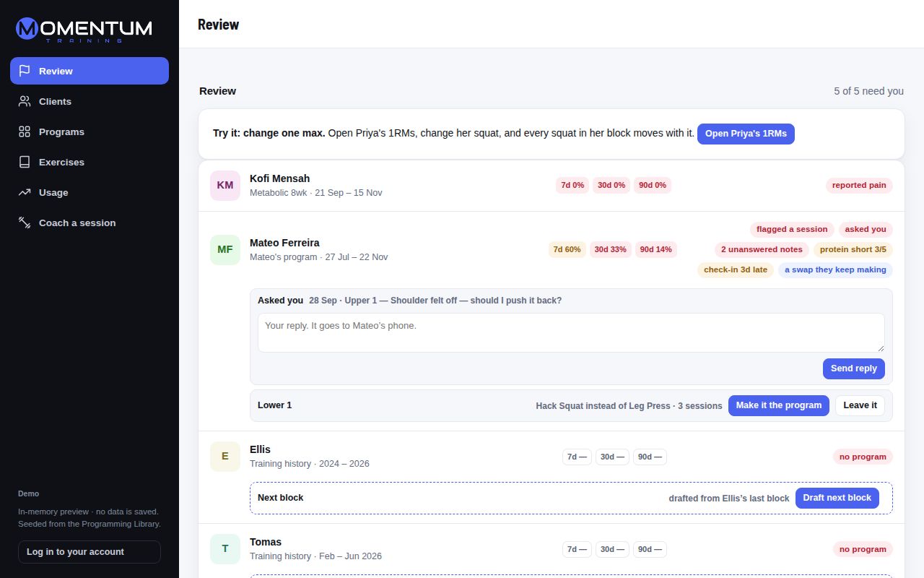Screen dimensions: 924x578
Task: Click Tomas's no program tag
Action: coord(863,549)
